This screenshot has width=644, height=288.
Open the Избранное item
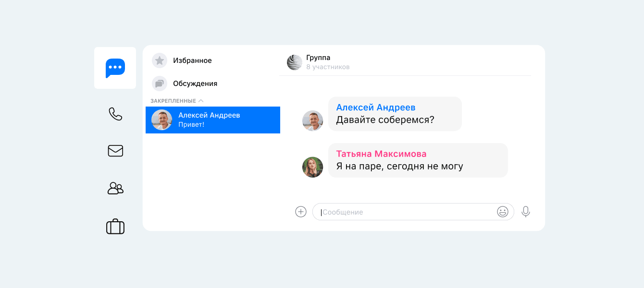[x=192, y=60]
